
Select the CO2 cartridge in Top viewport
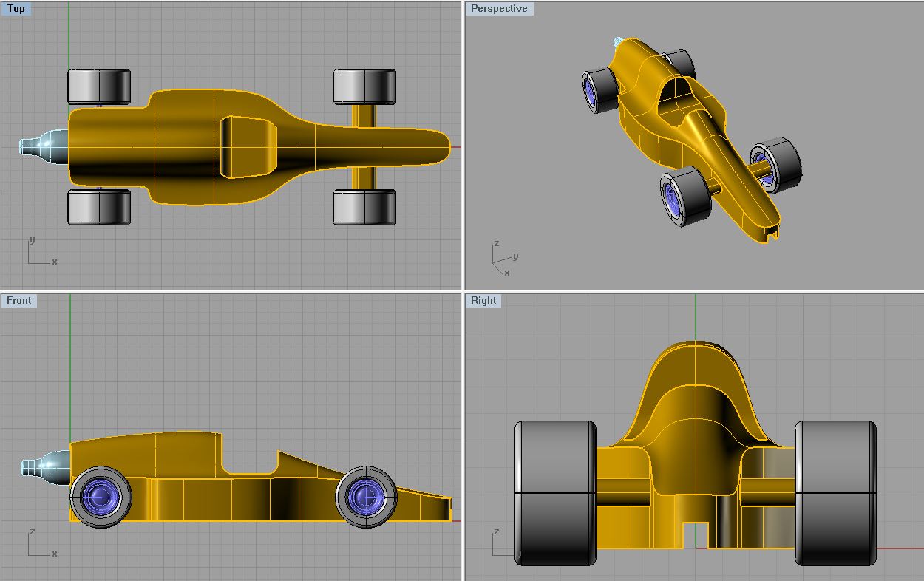(x=44, y=146)
